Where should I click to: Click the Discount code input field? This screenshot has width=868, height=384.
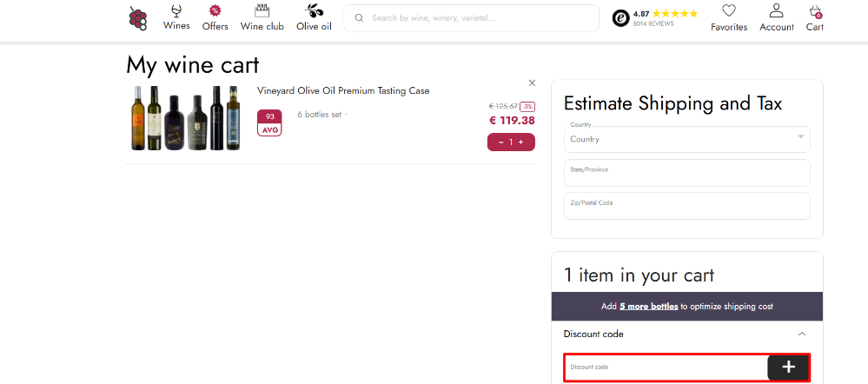(666, 367)
